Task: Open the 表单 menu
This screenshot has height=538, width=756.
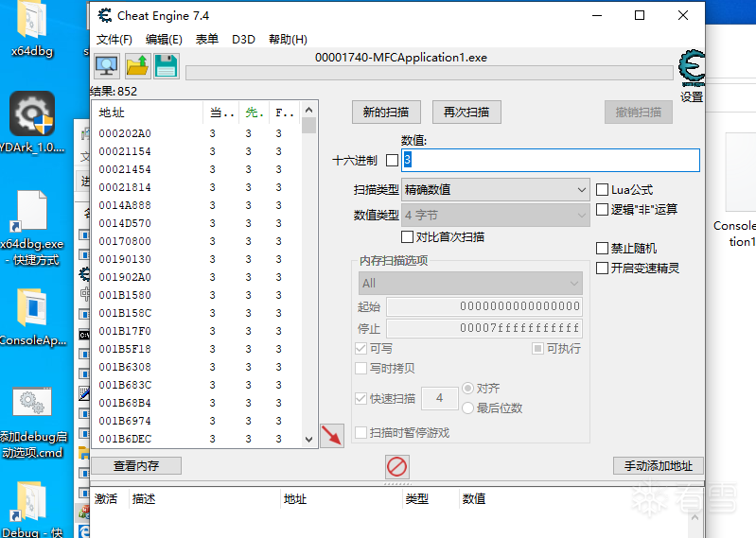Action: (207, 40)
